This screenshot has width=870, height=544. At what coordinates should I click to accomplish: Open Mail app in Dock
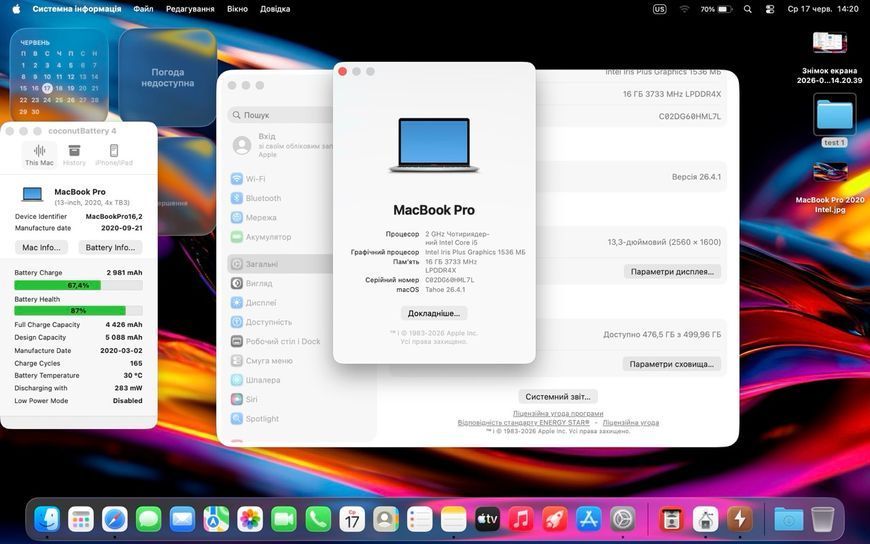point(183,520)
